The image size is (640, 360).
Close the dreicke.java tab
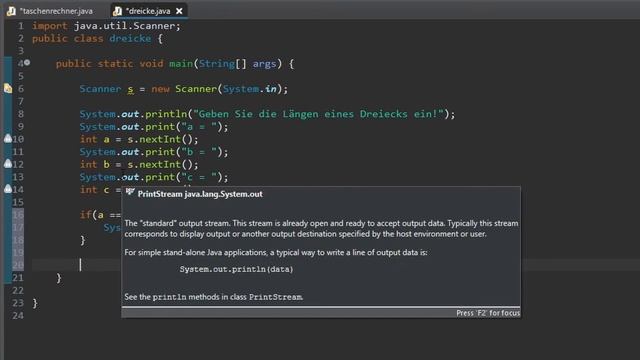(179, 11)
